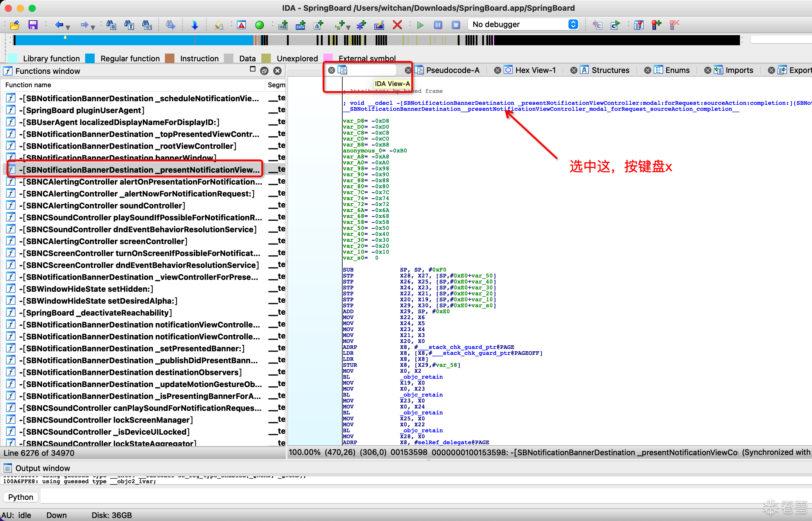Screen dimensions: 812x521
Task: Close the Hex View-1 tab
Action: click(x=497, y=70)
